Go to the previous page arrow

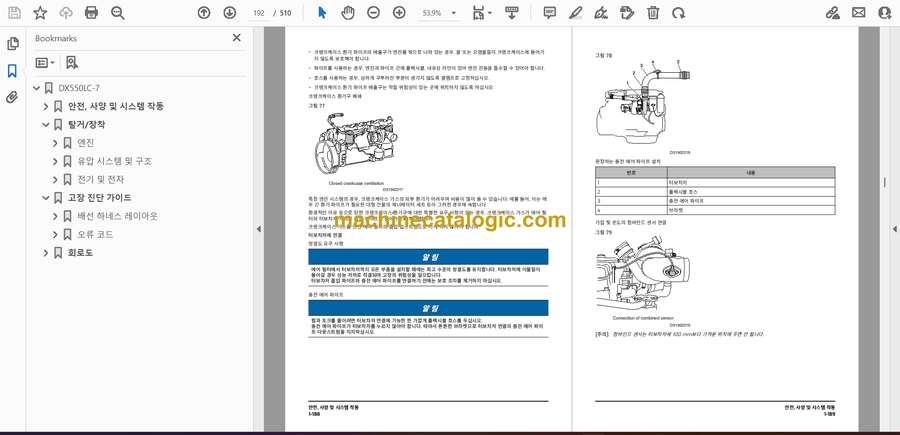204,13
